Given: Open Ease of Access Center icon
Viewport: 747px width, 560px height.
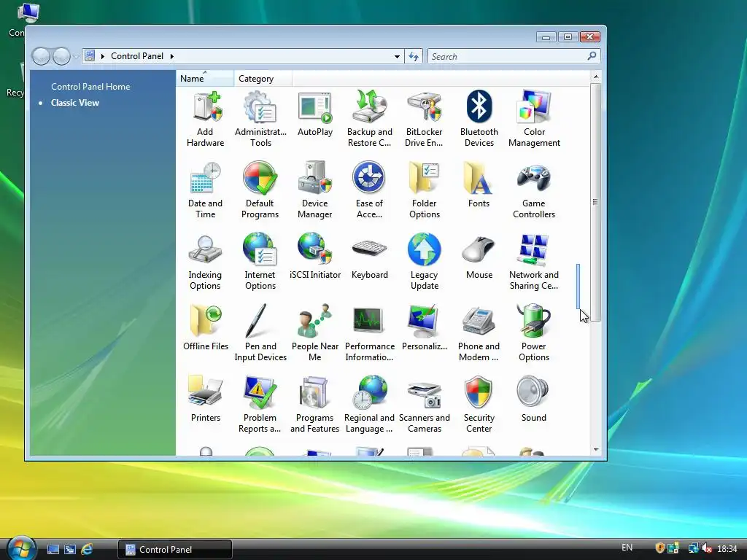Looking at the screenshot, I should coord(370,190).
